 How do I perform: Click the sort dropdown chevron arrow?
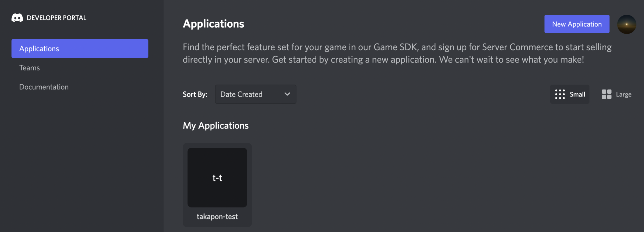[287, 94]
